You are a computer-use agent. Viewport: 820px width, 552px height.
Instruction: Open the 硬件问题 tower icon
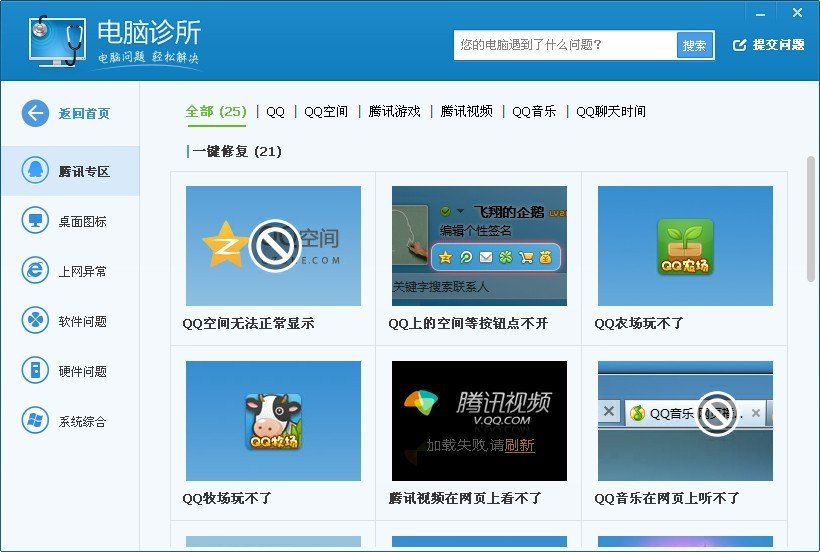35,370
